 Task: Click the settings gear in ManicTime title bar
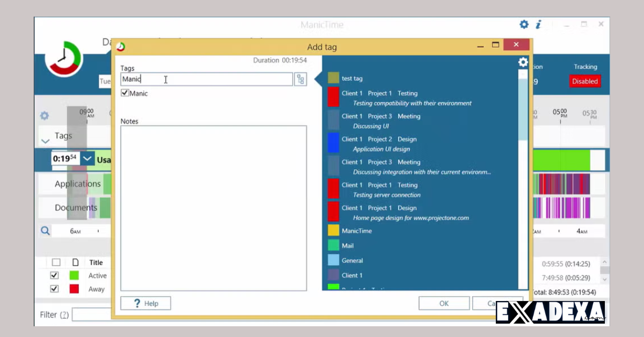pos(524,24)
